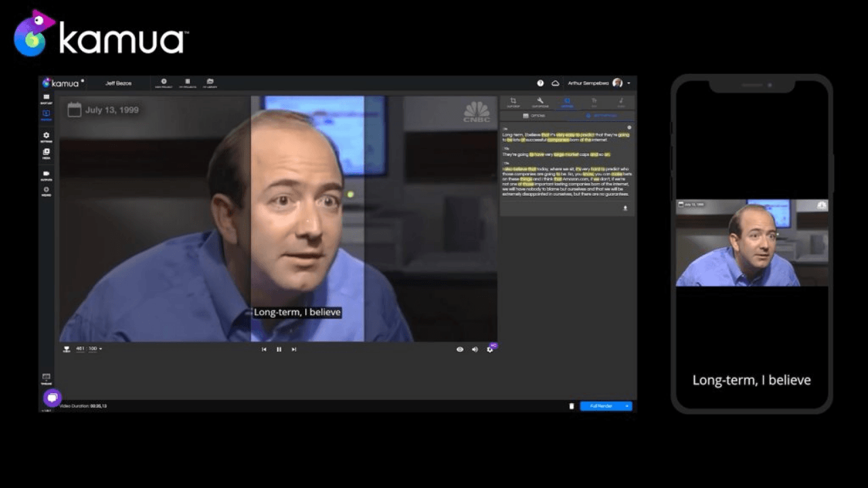Select the Options sub-tab in captions panel
This screenshot has width=868, height=488.
[534, 116]
